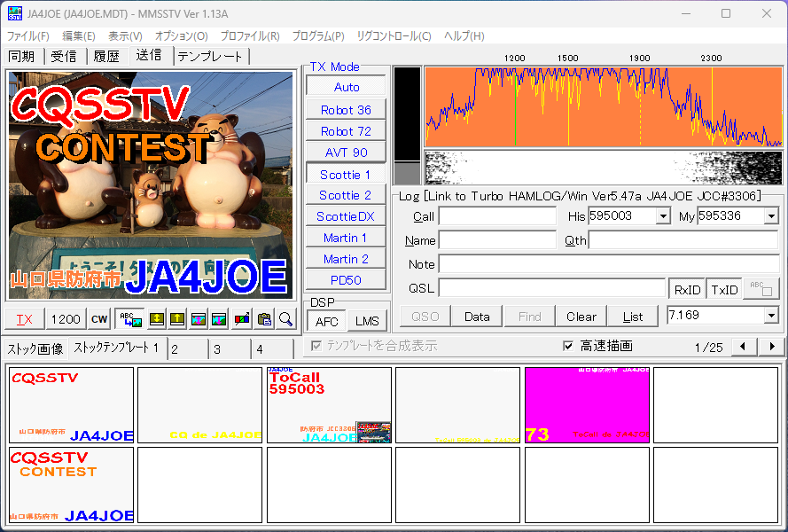Switch to the 同期 tab
The image size is (788, 532).
[22, 57]
